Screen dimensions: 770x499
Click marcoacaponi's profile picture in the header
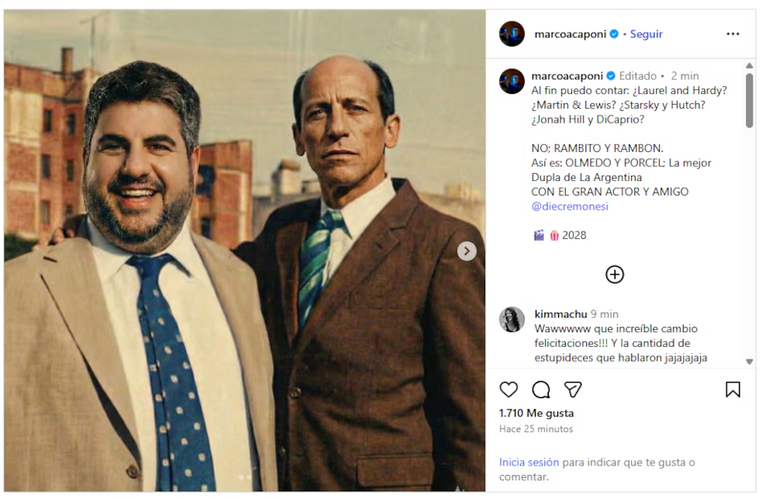coord(512,34)
